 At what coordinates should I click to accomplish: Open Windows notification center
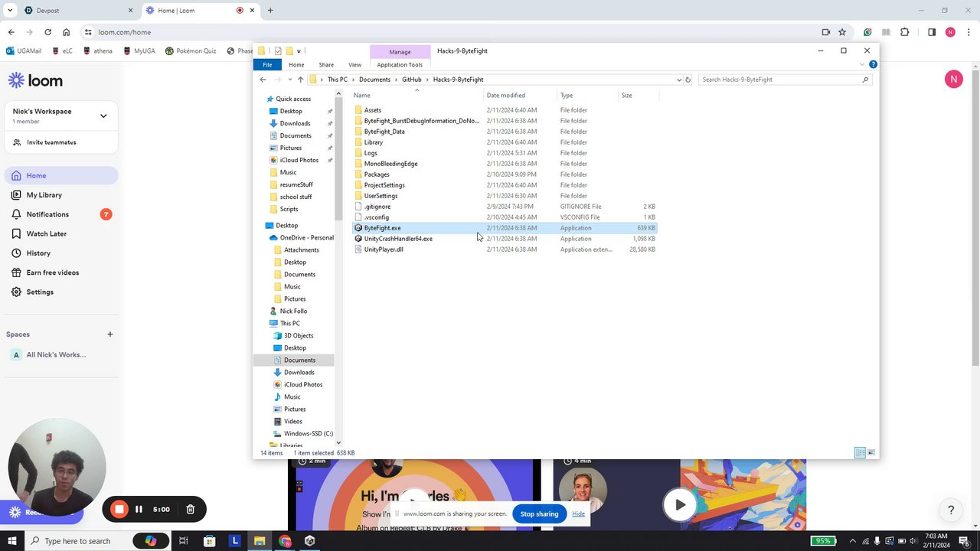tap(965, 541)
